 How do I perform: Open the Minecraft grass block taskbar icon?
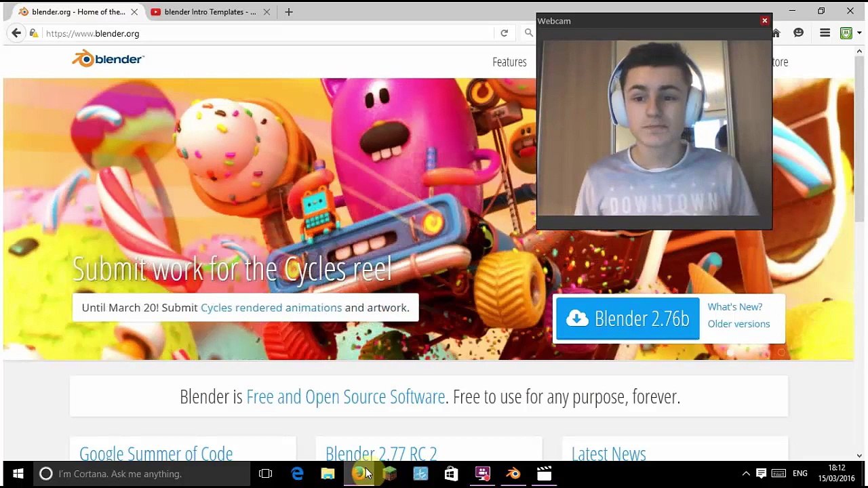[389, 474]
